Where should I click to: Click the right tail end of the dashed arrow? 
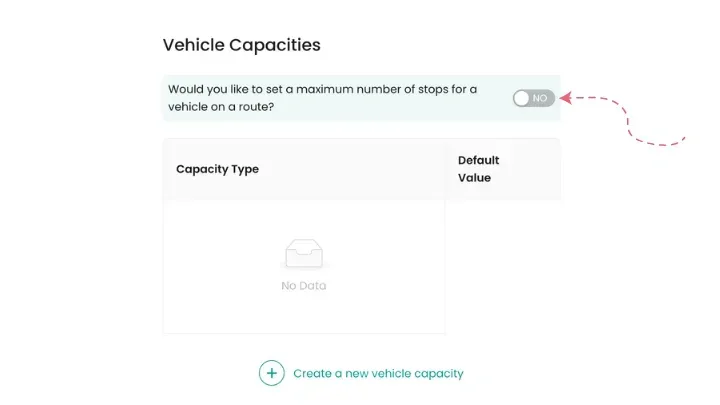[683, 137]
